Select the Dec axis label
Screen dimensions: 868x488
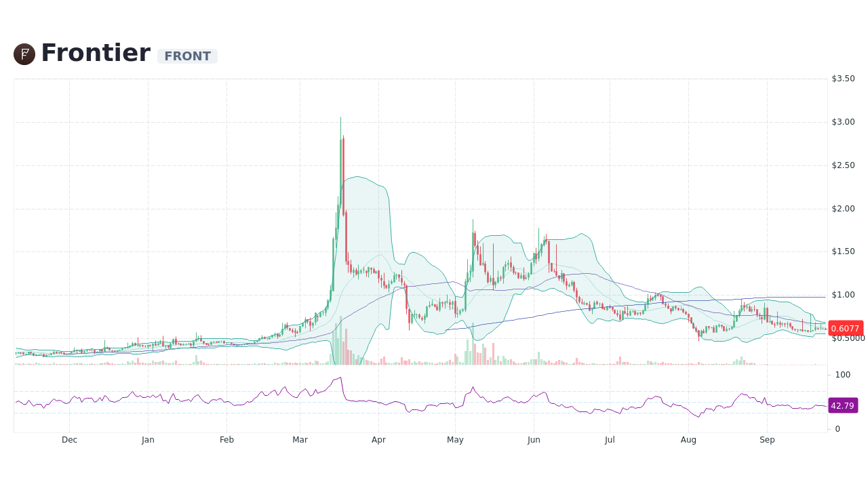pyautogui.click(x=69, y=439)
